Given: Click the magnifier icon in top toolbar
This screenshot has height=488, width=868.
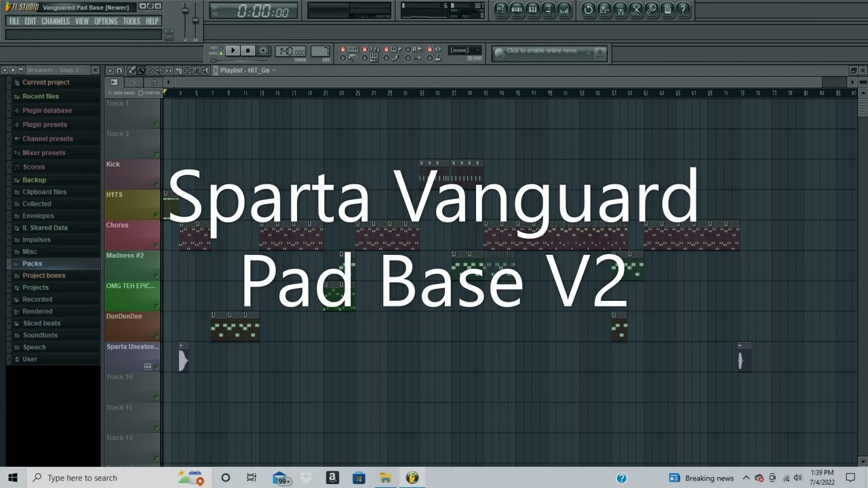Looking at the screenshot, I should (x=652, y=9).
